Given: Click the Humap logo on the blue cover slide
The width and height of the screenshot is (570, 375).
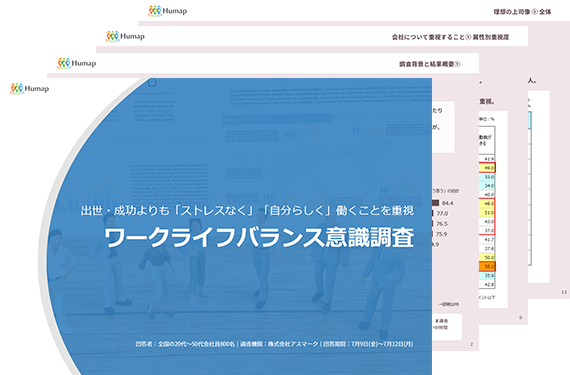Looking at the screenshot, I should 29,89.
